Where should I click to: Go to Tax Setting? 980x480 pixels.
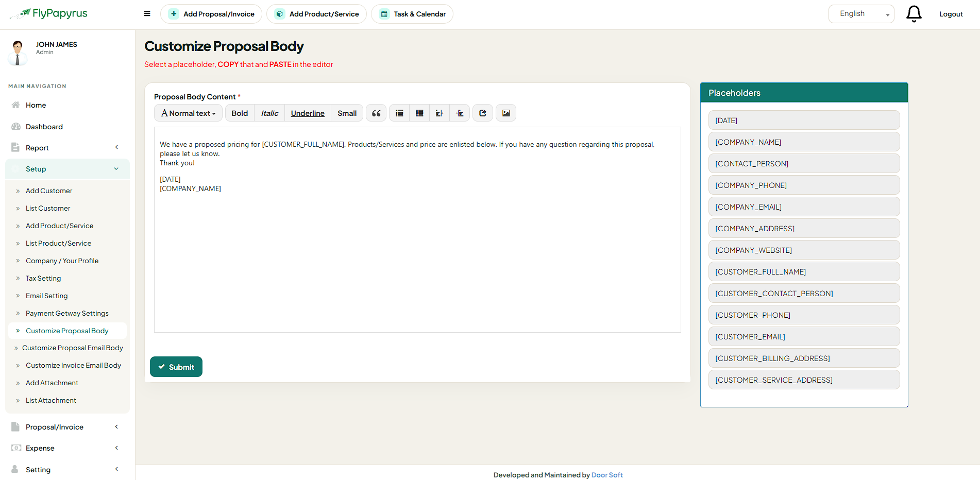click(x=43, y=278)
